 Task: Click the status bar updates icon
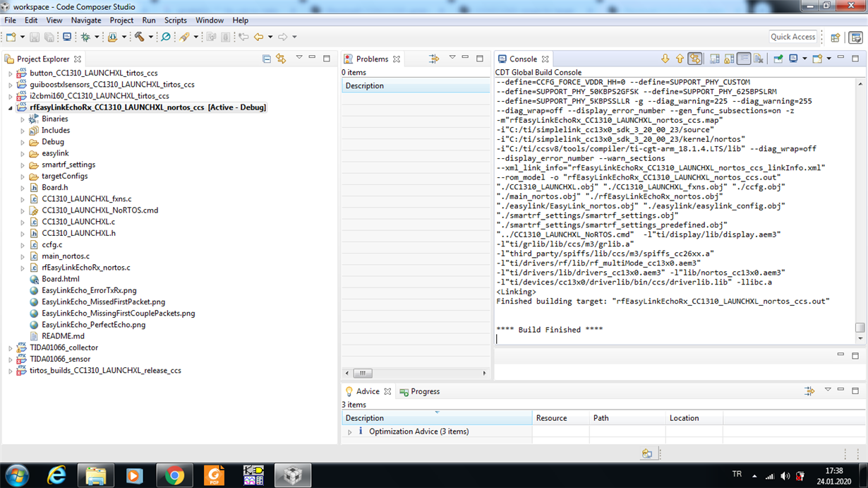point(647,454)
